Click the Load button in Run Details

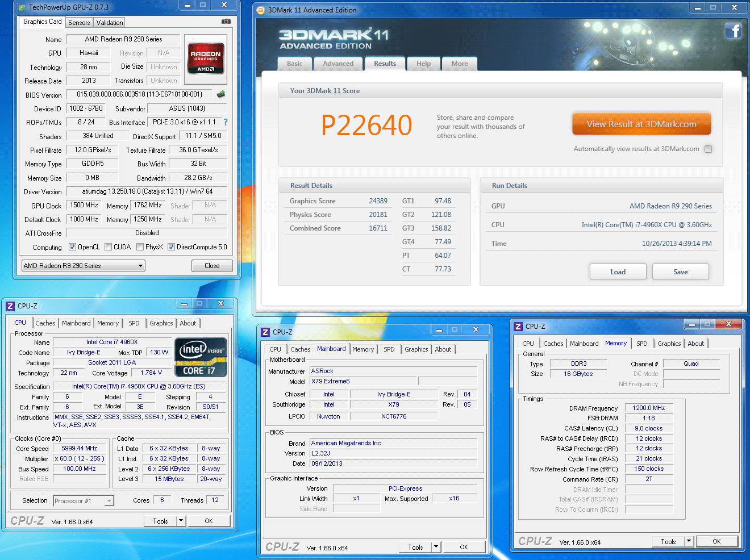point(618,271)
